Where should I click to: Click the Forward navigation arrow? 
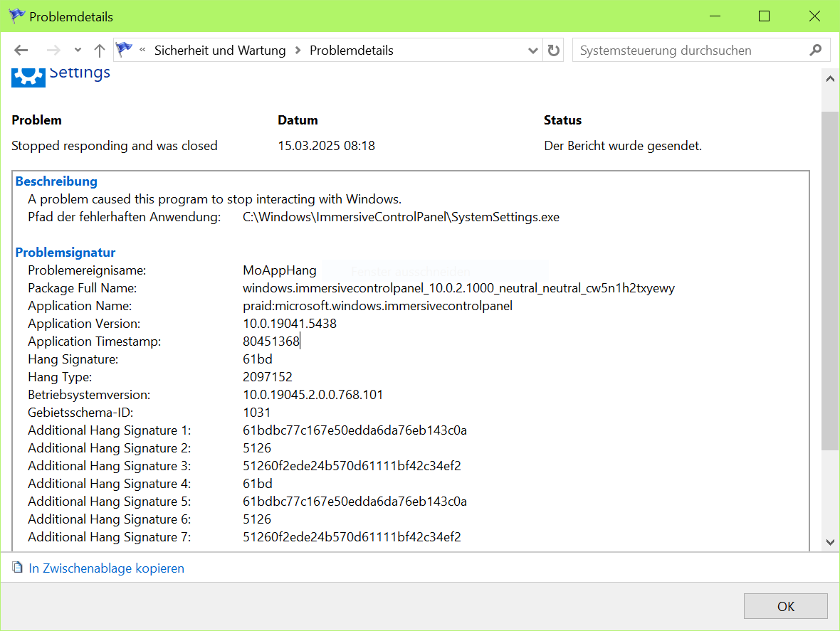coord(53,51)
